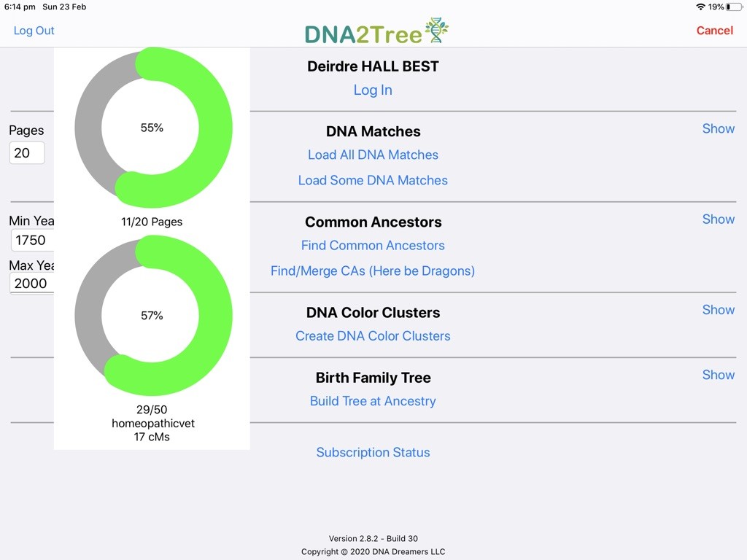
Task: Click the Pages input field
Action: [27, 153]
